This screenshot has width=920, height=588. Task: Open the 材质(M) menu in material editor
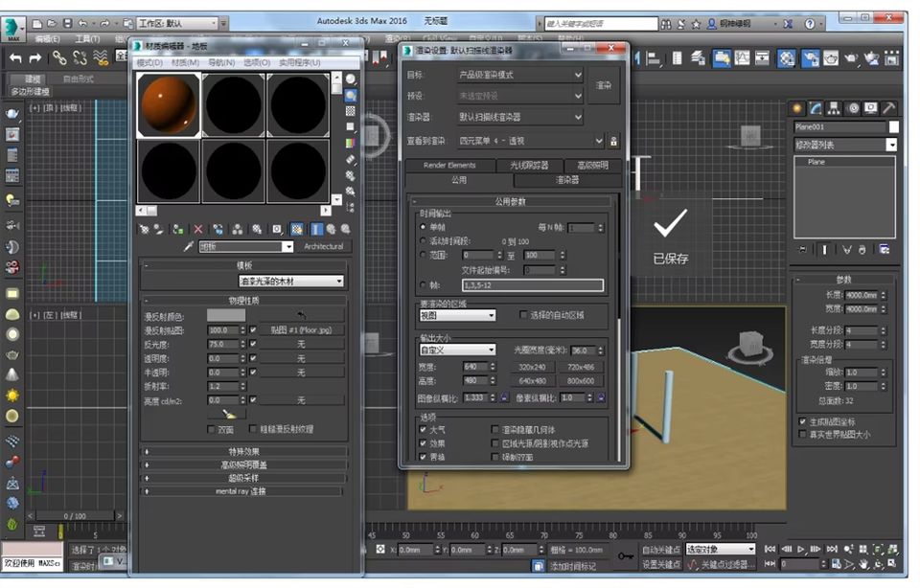[185, 62]
